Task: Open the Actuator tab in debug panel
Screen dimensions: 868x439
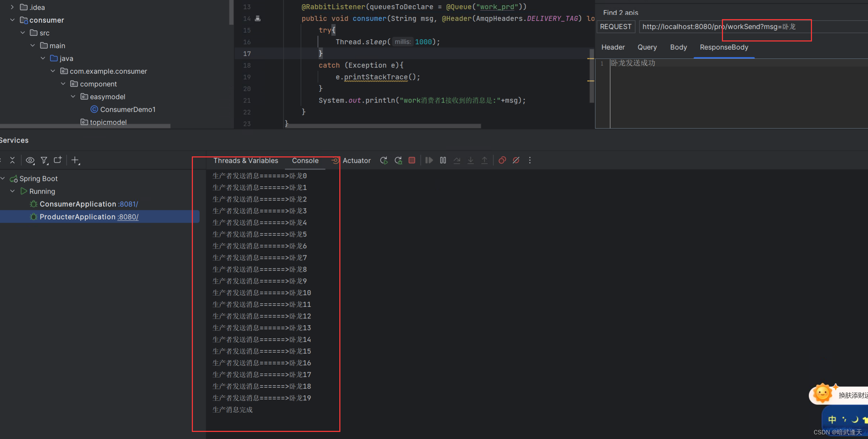Action: tap(357, 161)
